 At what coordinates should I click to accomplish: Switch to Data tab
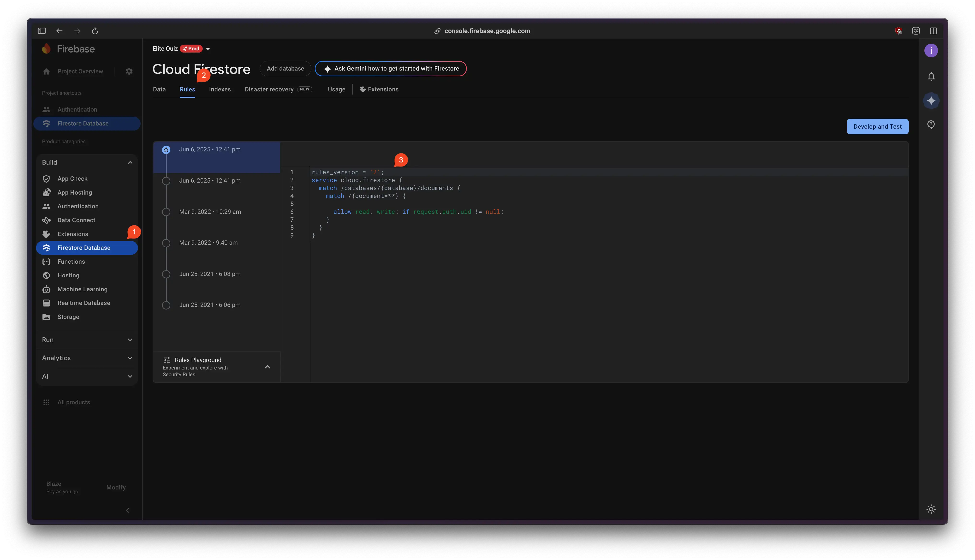159,89
